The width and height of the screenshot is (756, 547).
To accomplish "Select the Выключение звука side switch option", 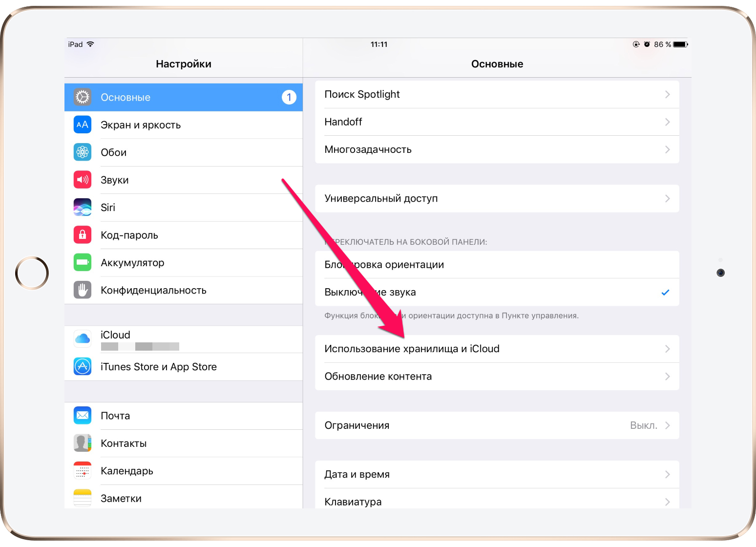I will [497, 292].
